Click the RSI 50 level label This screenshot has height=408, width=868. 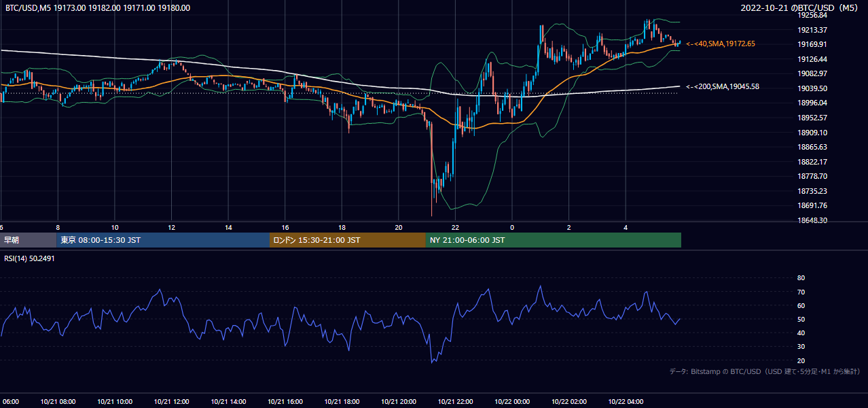pyautogui.click(x=801, y=319)
